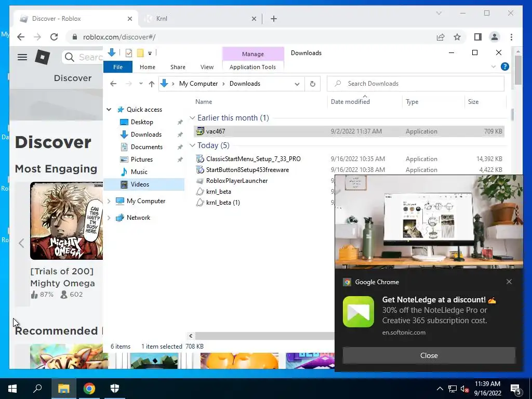532x399 pixels.
Task: Open Customize Quick Access Toolbar dropdown
Action: pos(150,54)
